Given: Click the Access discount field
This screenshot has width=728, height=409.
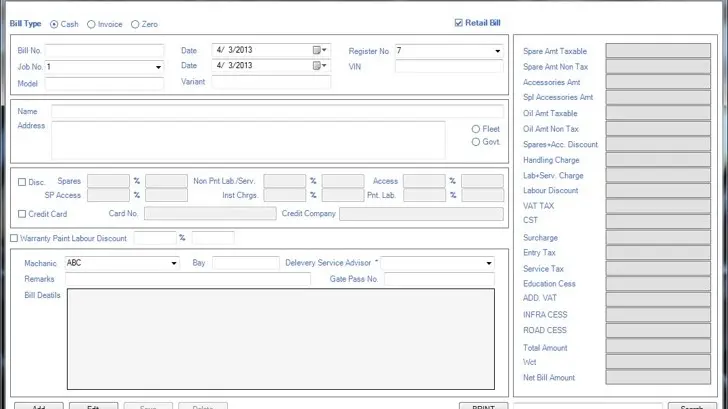Looking at the screenshot, I should point(424,181).
